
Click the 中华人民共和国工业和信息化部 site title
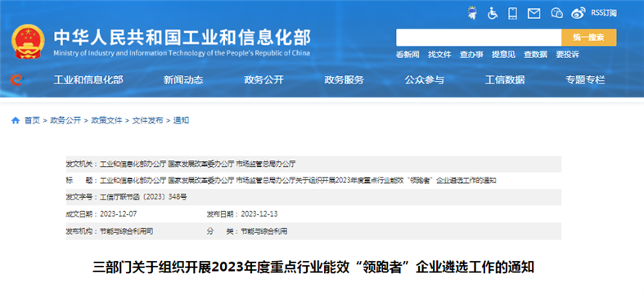pos(182,38)
